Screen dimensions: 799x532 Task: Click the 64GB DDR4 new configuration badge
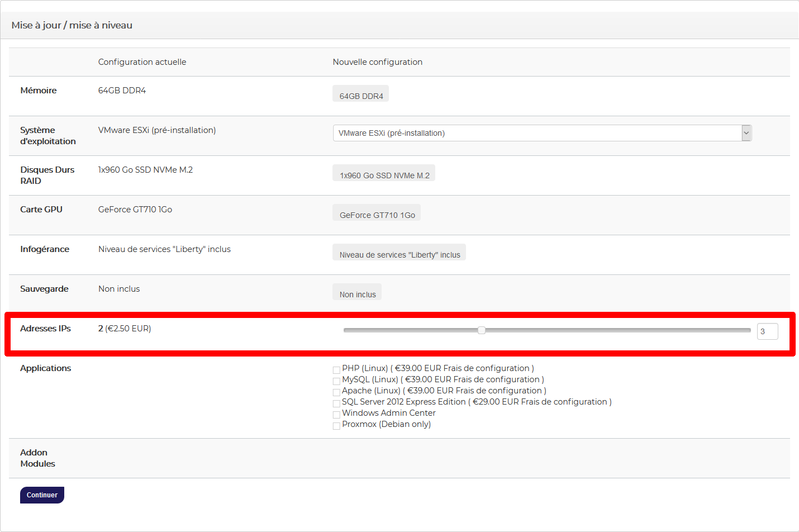(361, 94)
